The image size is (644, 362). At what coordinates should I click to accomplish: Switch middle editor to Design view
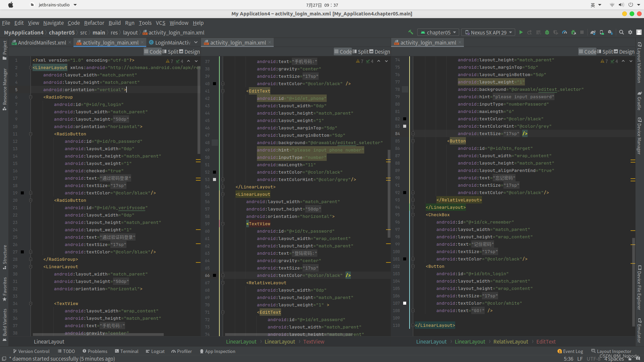click(x=379, y=52)
